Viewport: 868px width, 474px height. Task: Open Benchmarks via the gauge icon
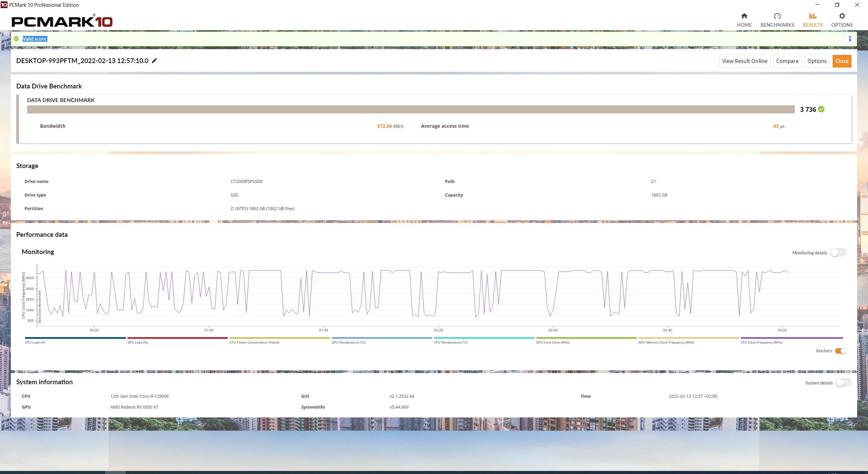click(777, 16)
